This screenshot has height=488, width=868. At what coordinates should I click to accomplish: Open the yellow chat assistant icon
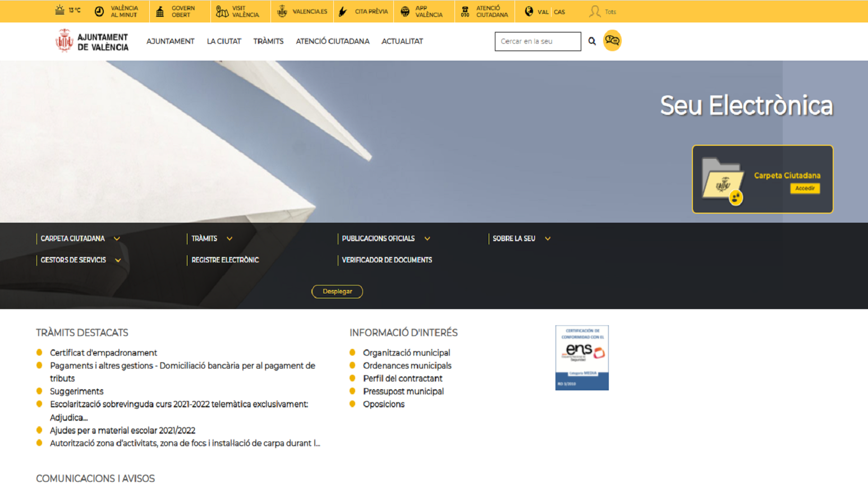(x=612, y=40)
